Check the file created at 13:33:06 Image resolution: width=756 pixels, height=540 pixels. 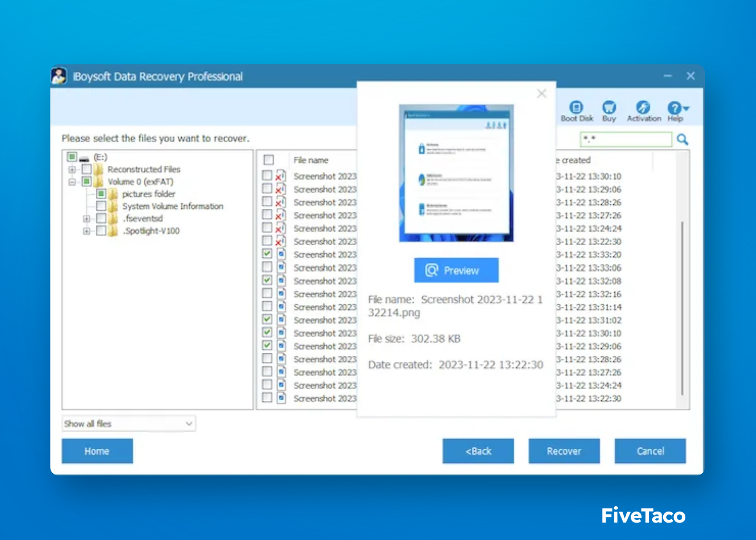267,267
